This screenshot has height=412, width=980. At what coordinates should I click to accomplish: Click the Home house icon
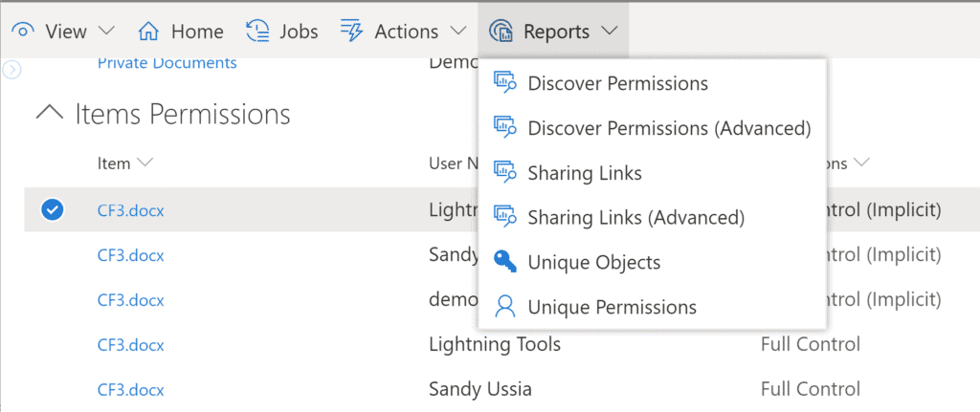pyautogui.click(x=148, y=32)
